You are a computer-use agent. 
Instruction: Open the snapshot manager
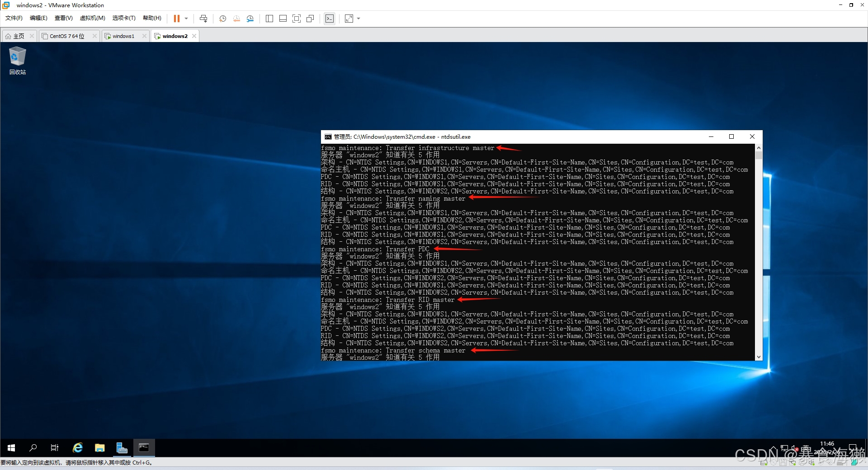250,19
